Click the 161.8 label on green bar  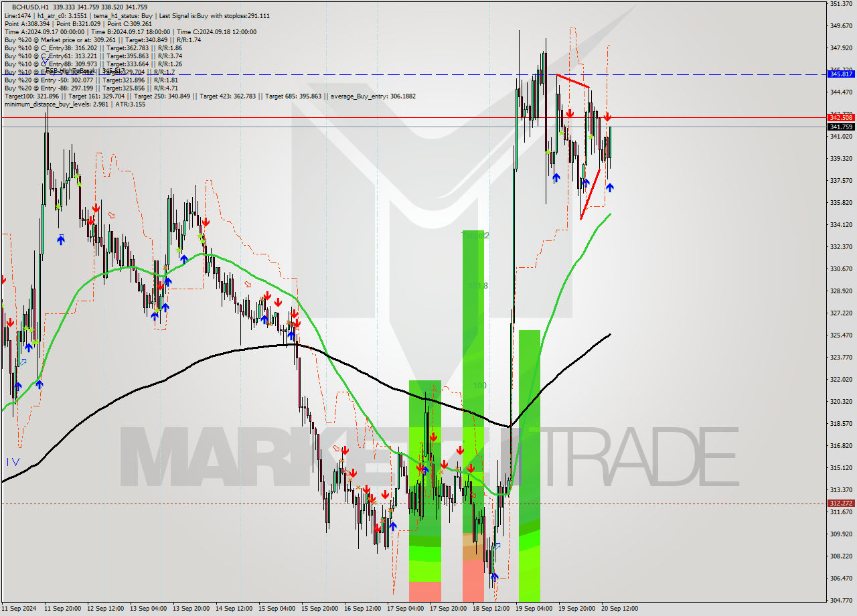477,286
